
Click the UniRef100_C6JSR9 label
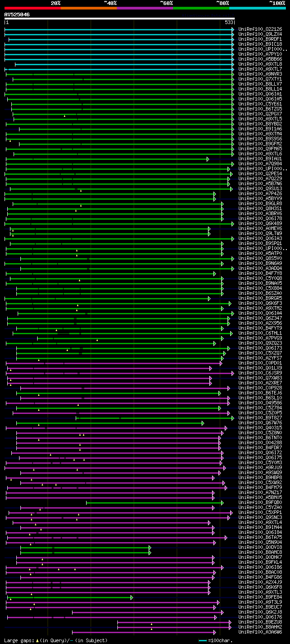click(x=260, y=373)
